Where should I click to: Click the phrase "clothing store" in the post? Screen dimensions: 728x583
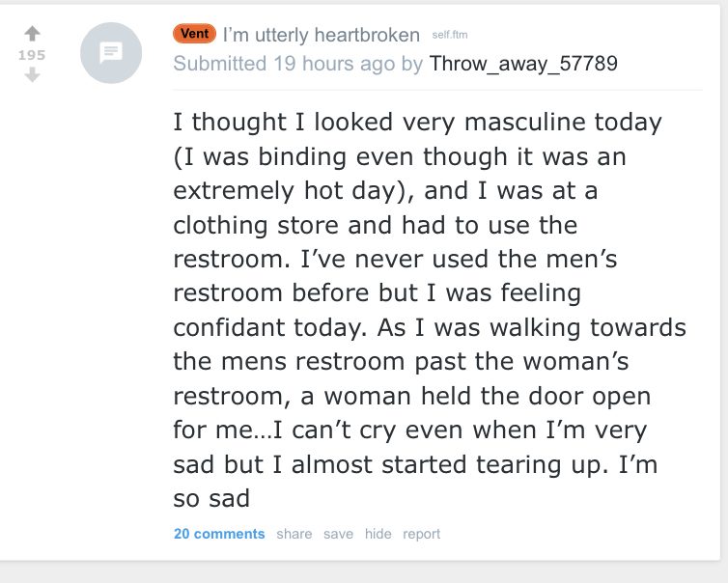(256, 225)
